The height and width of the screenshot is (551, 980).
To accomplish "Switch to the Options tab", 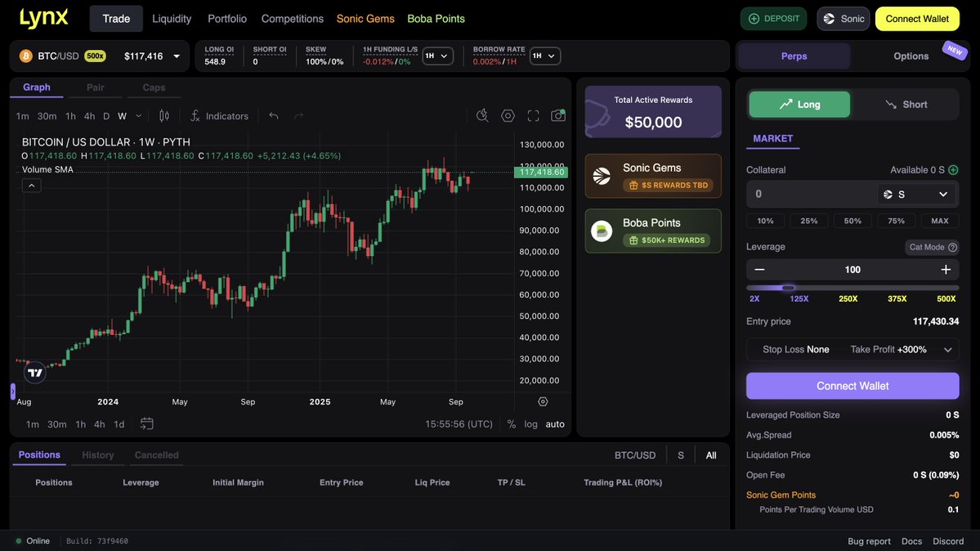I will pos(911,56).
